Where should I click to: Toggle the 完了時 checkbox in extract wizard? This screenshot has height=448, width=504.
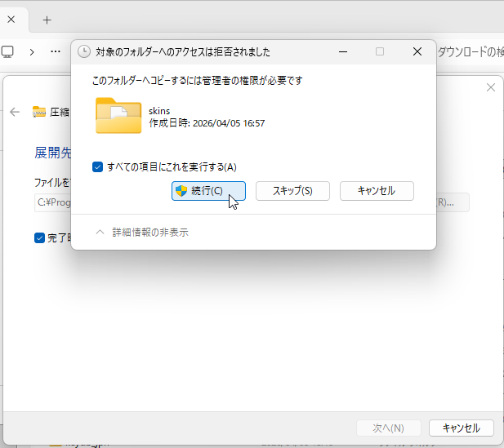pos(39,238)
